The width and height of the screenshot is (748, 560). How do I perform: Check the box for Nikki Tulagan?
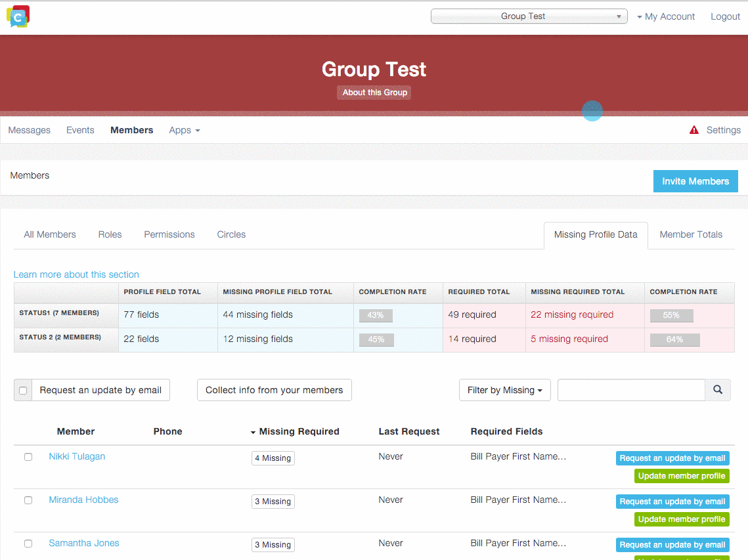pyautogui.click(x=28, y=457)
